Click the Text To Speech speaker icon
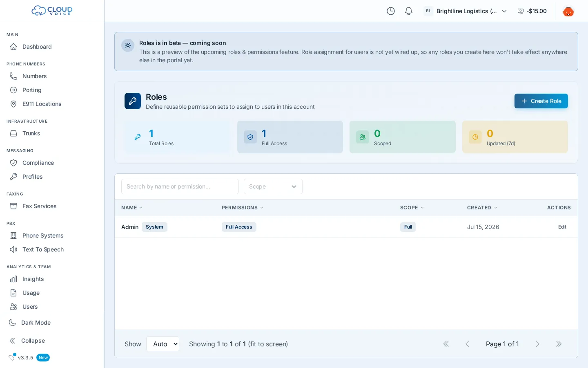Screen dimensions: 588x368 click(x=13, y=249)
